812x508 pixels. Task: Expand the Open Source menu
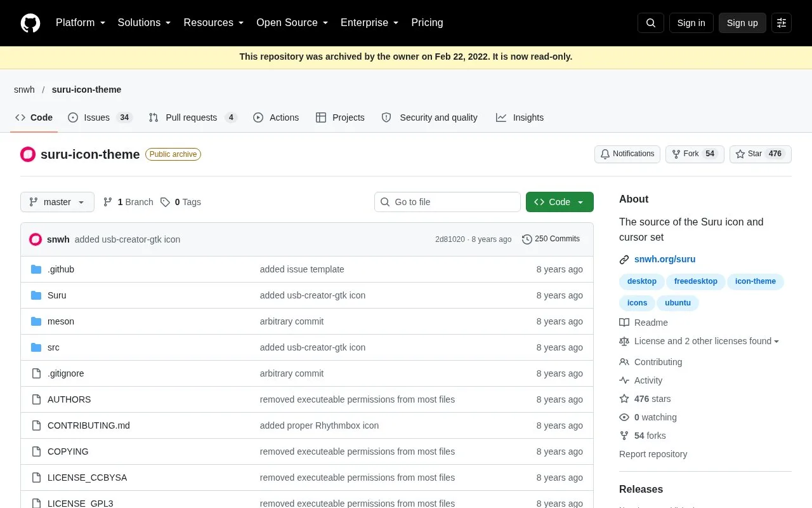pyautogui.click(x=292, y=23)
